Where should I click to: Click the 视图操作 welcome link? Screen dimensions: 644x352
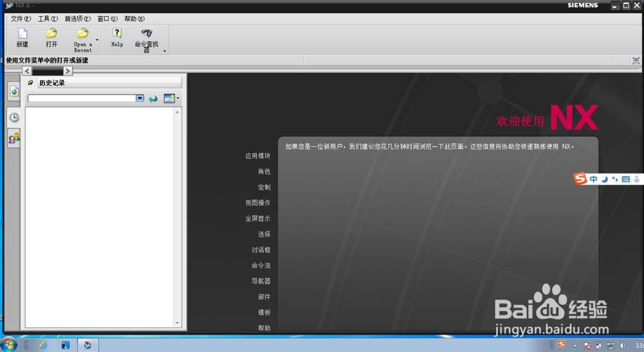(258, 202)
